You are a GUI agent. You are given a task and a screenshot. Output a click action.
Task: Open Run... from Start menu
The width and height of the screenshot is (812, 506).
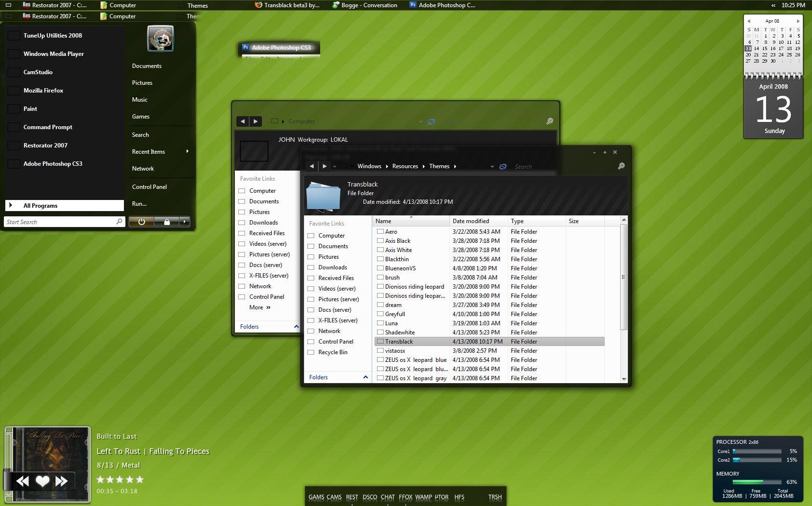tap(139, 204)
